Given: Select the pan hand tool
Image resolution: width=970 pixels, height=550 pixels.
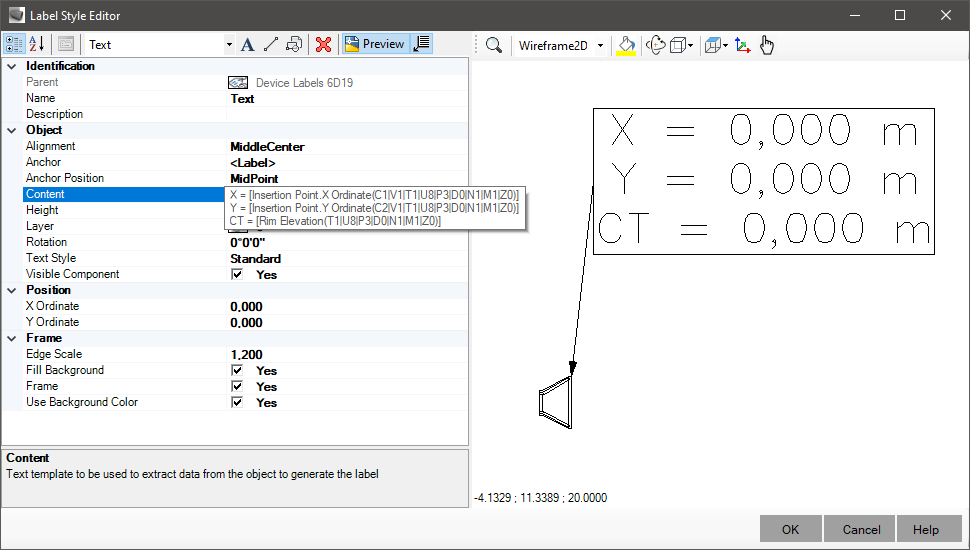Looking at the screenshot, I should [766, 45].
